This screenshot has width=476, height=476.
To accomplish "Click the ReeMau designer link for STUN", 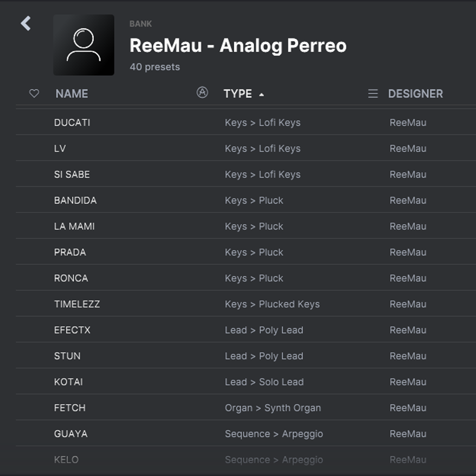I will 408,356.
